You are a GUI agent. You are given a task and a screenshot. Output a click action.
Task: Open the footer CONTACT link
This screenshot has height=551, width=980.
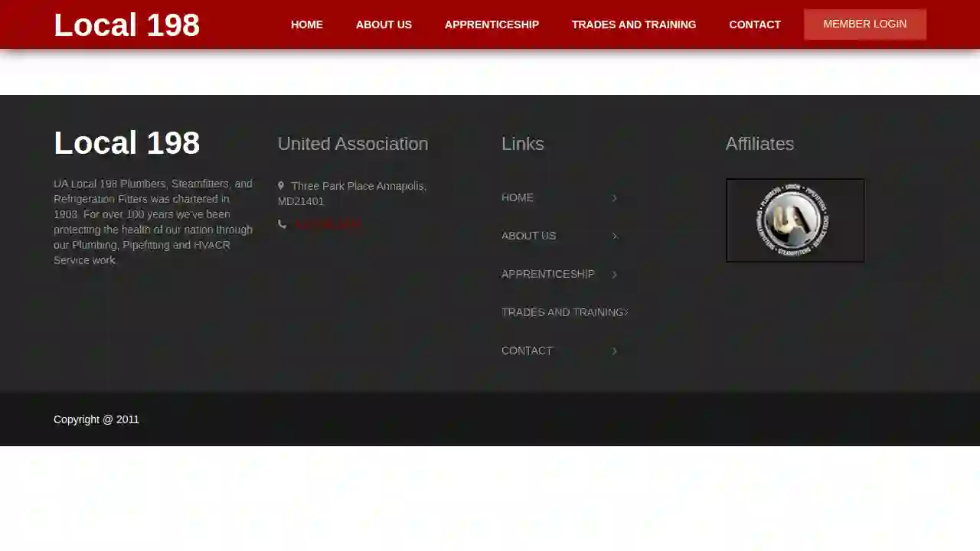pyautogui.click(x=527, y=350)
